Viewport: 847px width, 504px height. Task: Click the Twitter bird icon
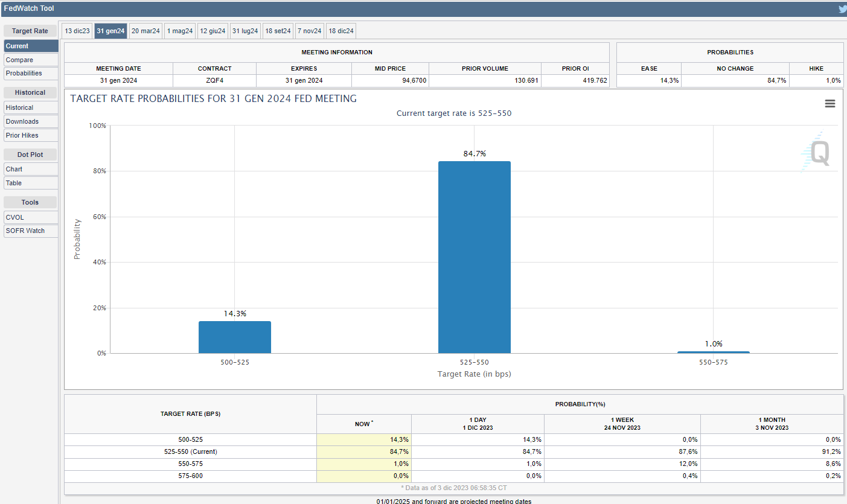coord(842,9)
